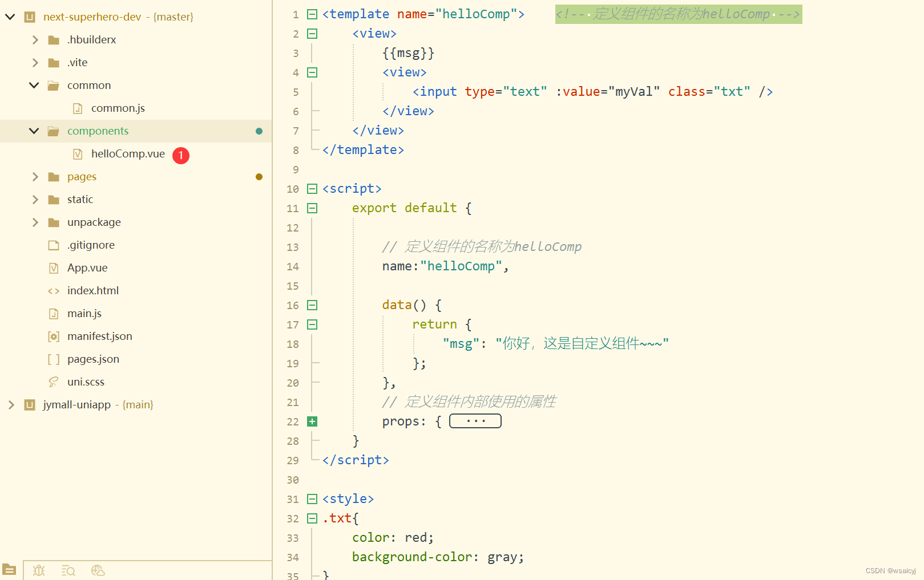
Task: Open the debug bug icon panel
Action: tap(39, 570)
